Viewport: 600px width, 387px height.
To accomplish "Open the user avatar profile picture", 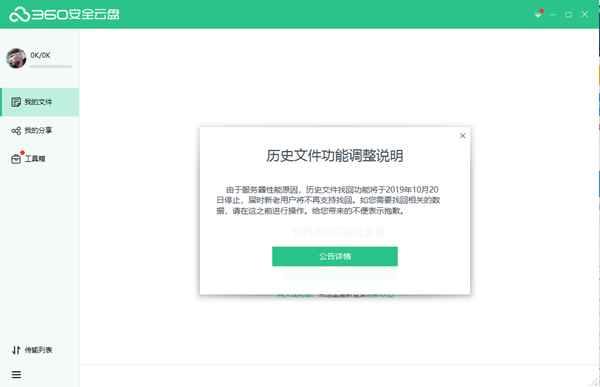I will point(16,58).
